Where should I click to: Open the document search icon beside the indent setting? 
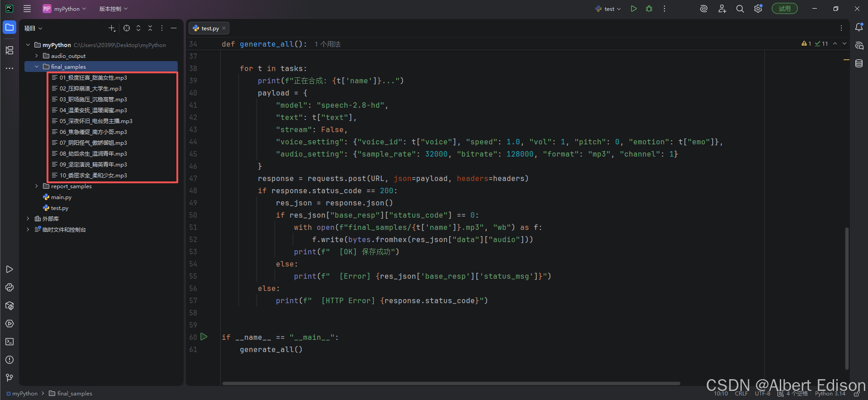[780, 394]
